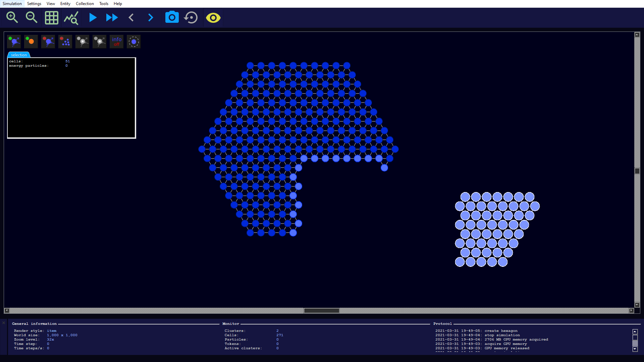
Task: Click the double-arrow fast forward button
Action: (x=112, y=17)
